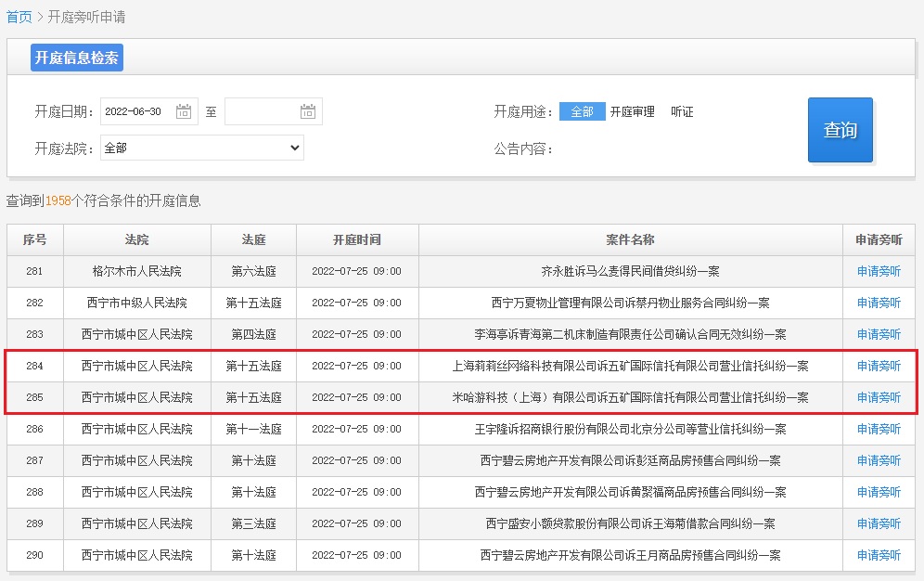Viewport: 924px width, 581px height.
Task: Click the 开庭旁听申请 breadcrumb text
Action: (86, 17)
